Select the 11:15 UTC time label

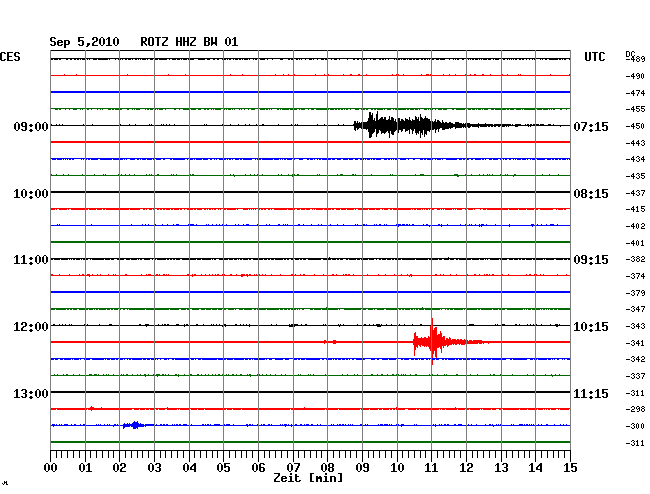[x=591, y=393]
